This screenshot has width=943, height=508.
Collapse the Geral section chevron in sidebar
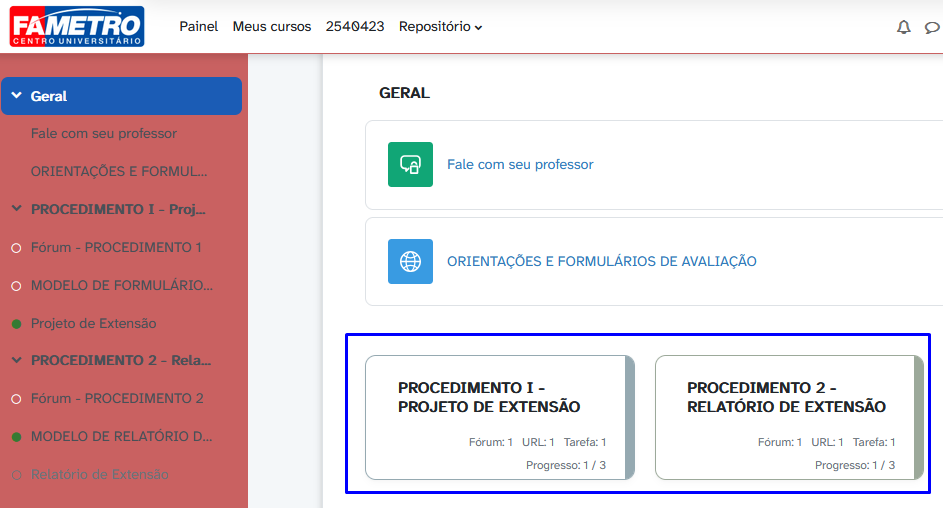17,96
